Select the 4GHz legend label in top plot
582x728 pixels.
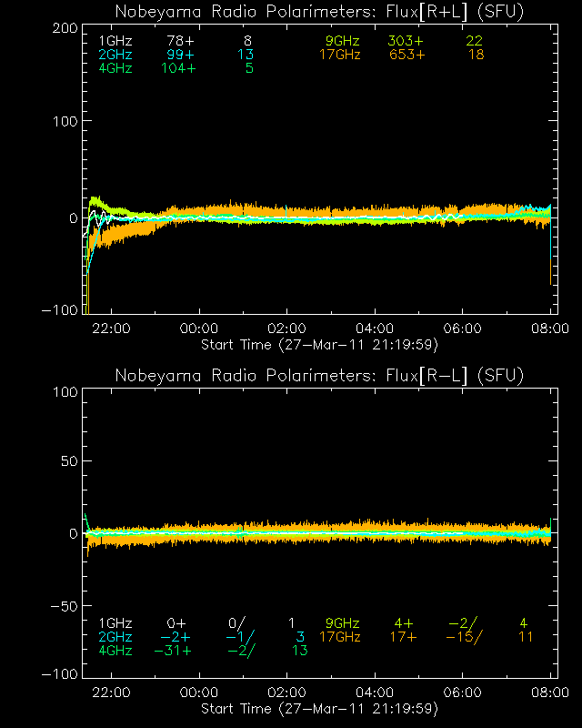(115, 69)
